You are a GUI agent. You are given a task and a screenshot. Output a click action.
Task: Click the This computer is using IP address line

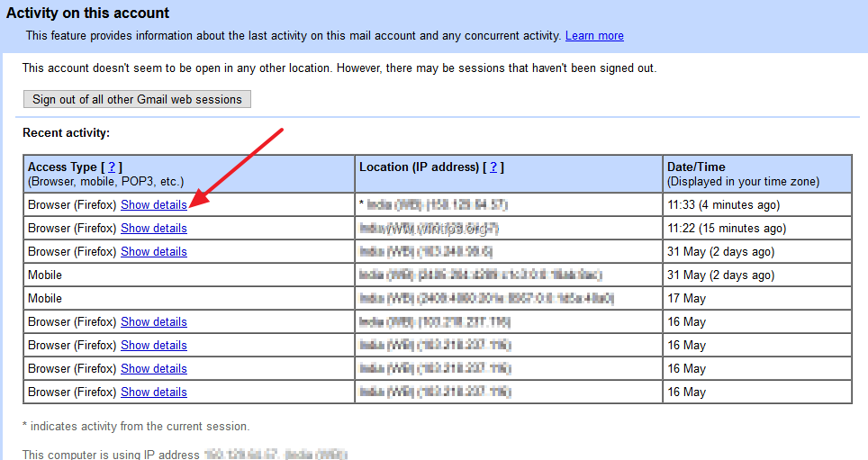pyautogui.click(x=185, y=455)
